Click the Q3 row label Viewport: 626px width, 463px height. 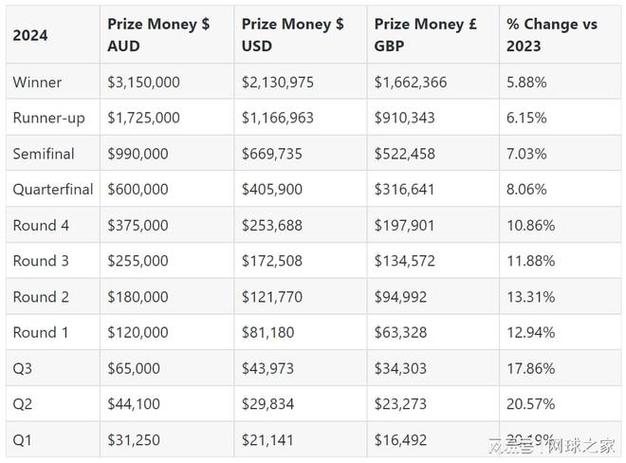click(22, 368)
